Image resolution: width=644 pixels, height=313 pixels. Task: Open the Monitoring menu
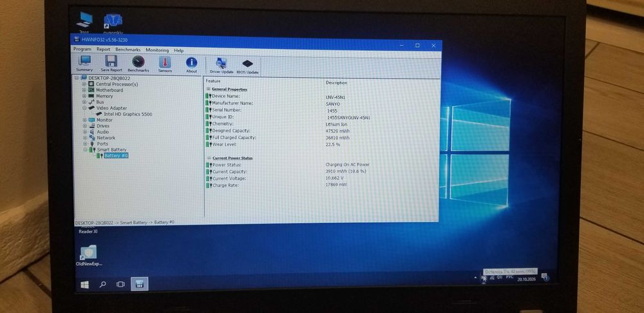pos(157,50)
